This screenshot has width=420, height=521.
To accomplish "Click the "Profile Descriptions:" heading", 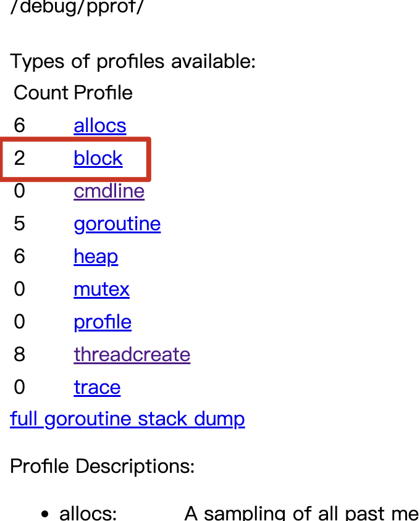I will 103,466.
